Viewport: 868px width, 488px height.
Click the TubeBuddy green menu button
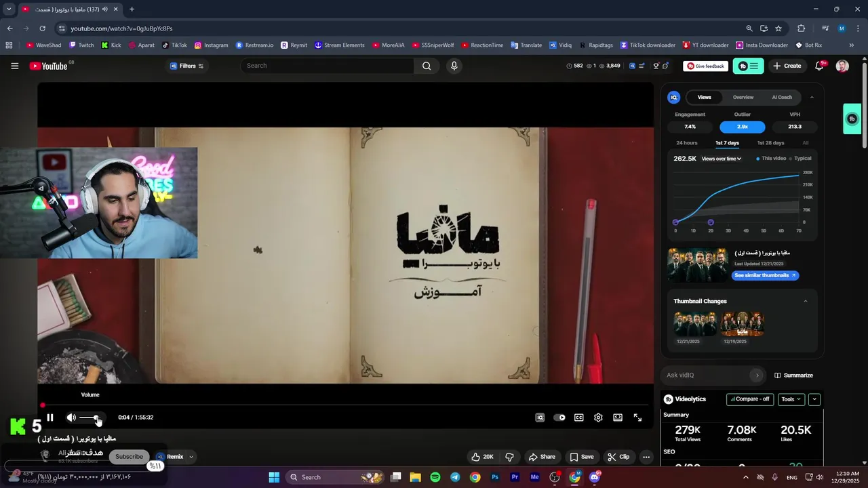click(x=749, y=66)
